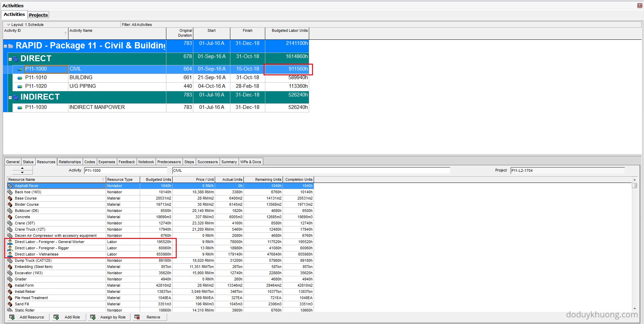Screen dimensions: 644x324
Task: Click the Remove resource icon
Action: coord(137,317)
